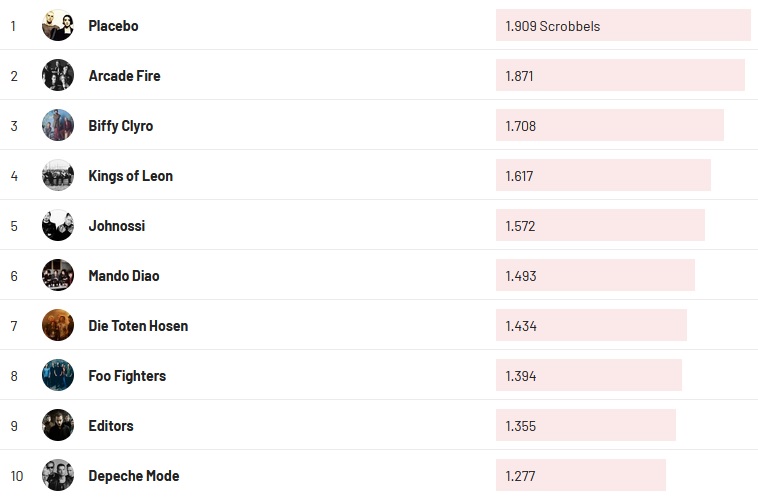Viewport: 758px width, 497px height.
Task: Open the Die Toten Hosen link
Action: tap(138, 326)
